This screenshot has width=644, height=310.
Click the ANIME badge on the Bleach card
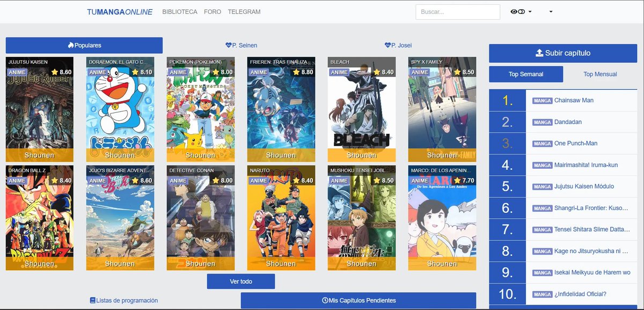coord(339,72)
